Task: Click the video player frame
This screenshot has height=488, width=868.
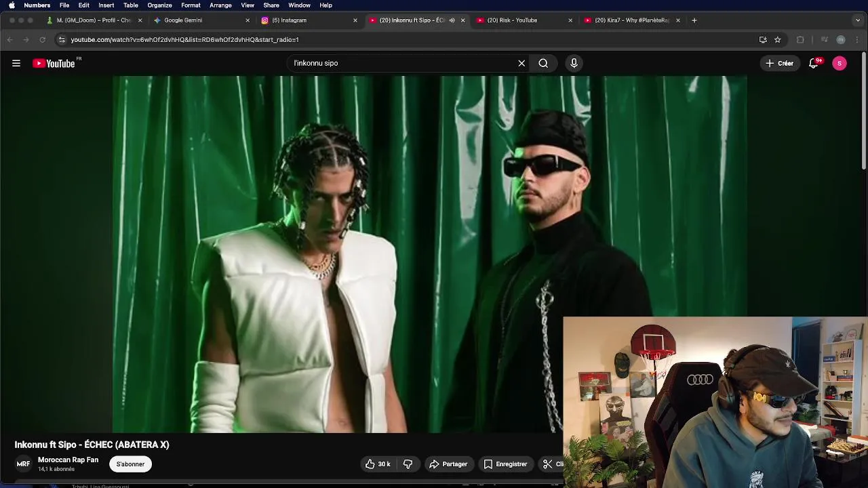Action: point(430,254)
